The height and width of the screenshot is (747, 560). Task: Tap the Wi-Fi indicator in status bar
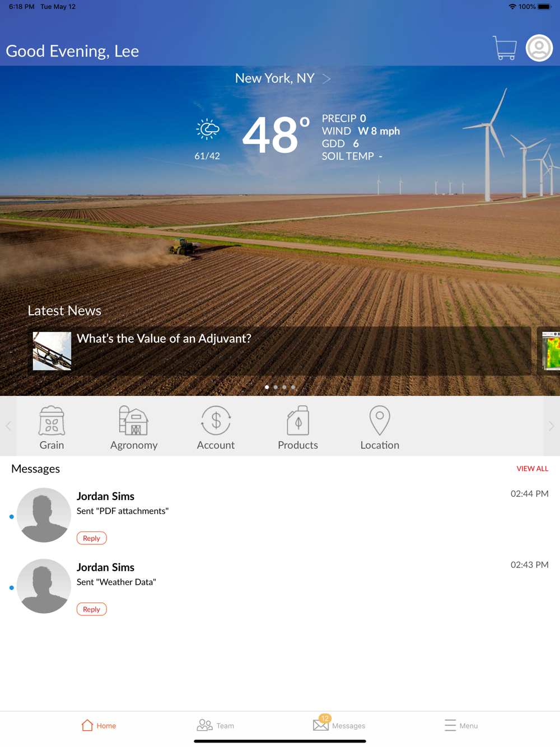click(x=512, y=7)
